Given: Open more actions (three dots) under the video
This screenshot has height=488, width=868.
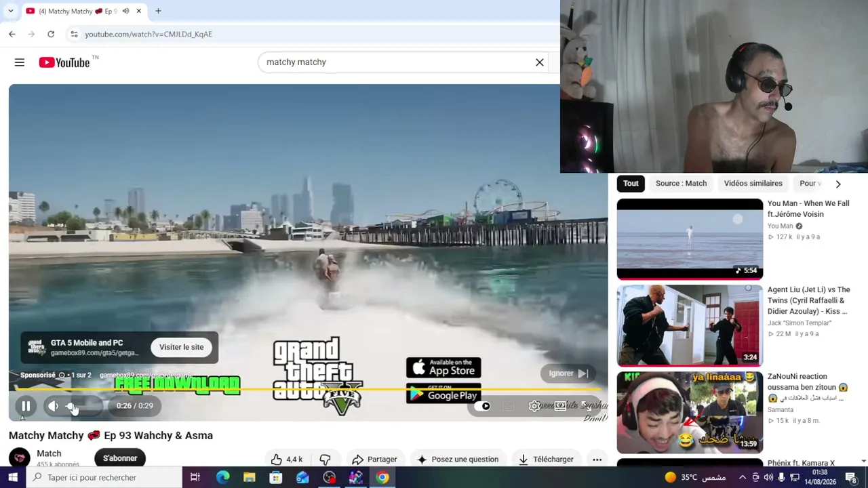Looking at the screenshot, I should tap(597, 460).
